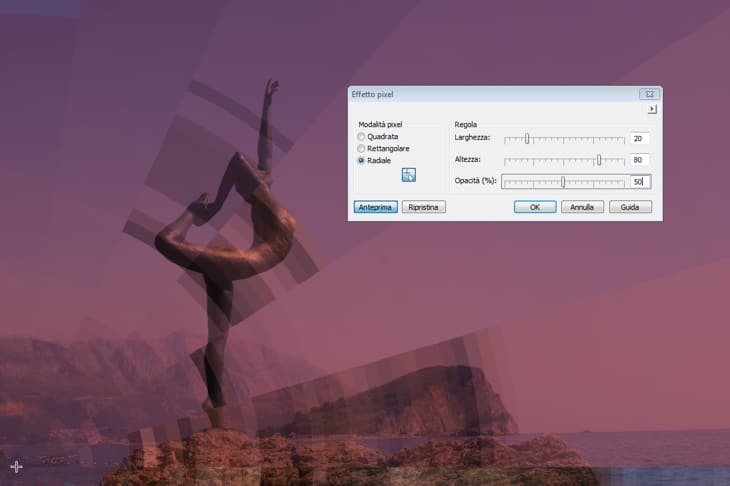Click the Opacità percent input field
Screen dimensions: 730x486
click(639, 182)
